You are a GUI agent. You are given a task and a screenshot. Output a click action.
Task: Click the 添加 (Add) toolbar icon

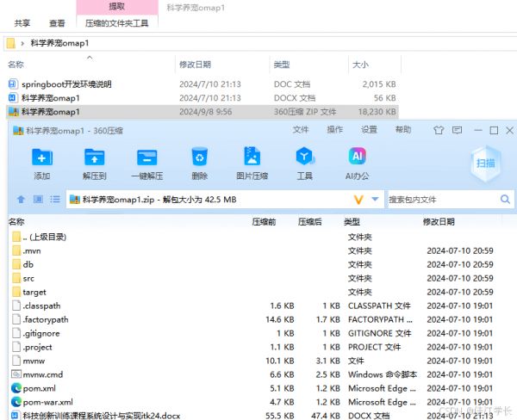(42, 157)
